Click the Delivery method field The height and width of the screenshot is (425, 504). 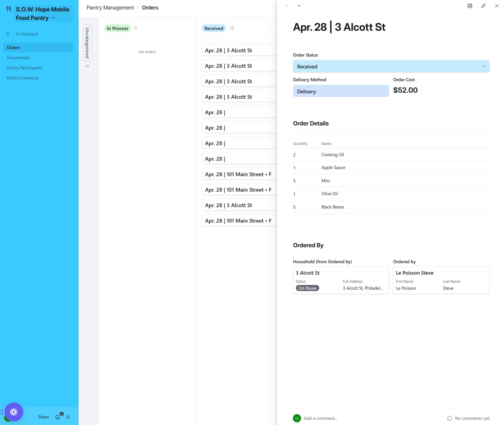[340, 91]
